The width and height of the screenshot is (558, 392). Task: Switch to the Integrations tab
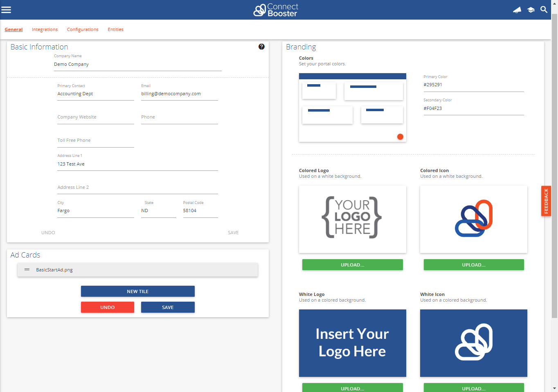point(45,29)
